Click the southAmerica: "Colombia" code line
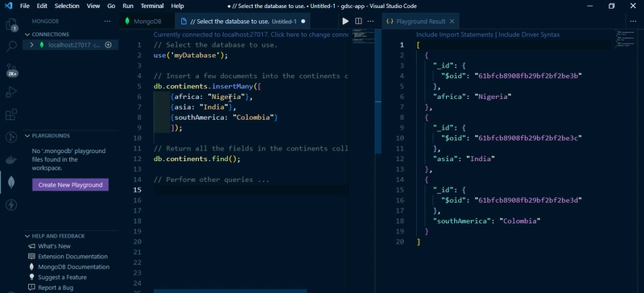Viewport: 644px width, 293px height. tap(225, 118)
